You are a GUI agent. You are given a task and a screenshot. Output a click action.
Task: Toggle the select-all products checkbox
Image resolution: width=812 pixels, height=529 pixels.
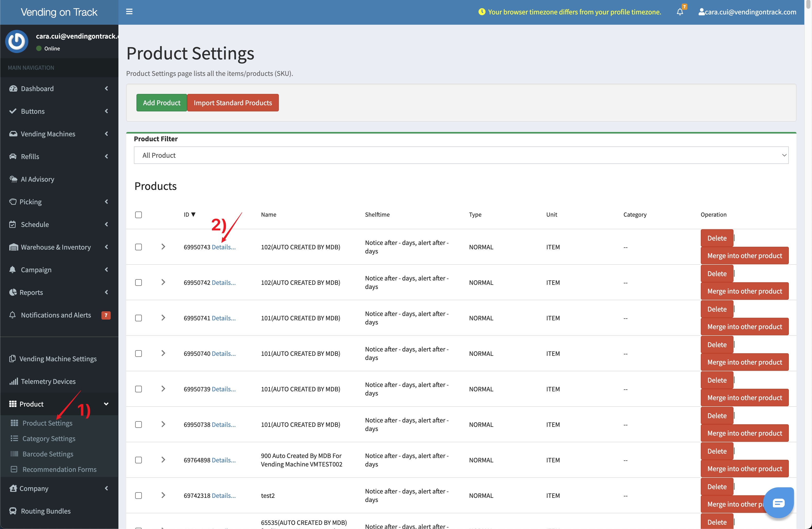coord(139,215)
